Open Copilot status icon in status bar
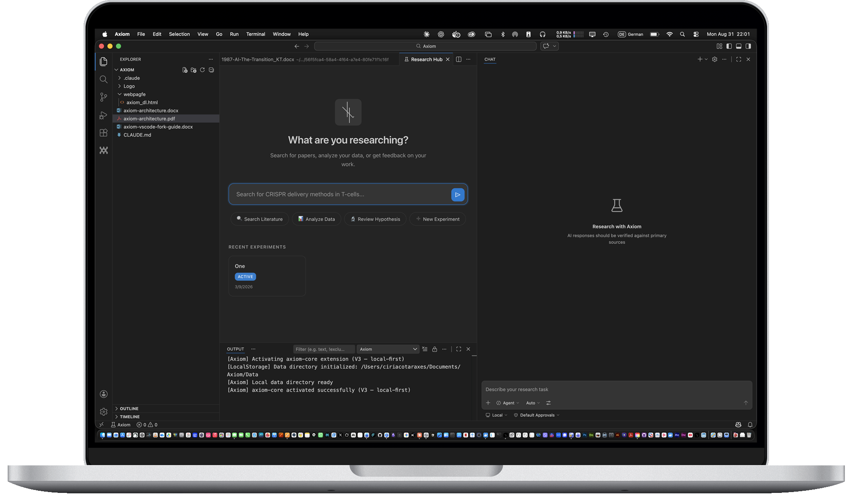The height and width of the screenshot is (504, 853). click(738, 425)
